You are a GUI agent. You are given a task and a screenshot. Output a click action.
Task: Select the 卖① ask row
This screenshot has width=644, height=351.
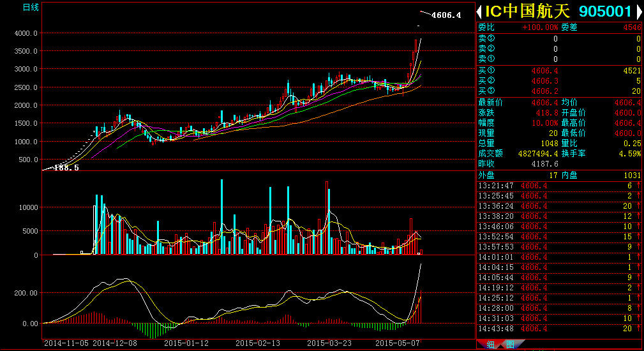(x=559, y=59)
